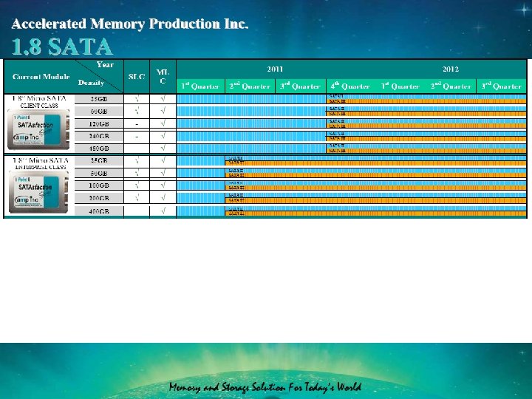Click the 'MLC' column header

pos(163,76)
